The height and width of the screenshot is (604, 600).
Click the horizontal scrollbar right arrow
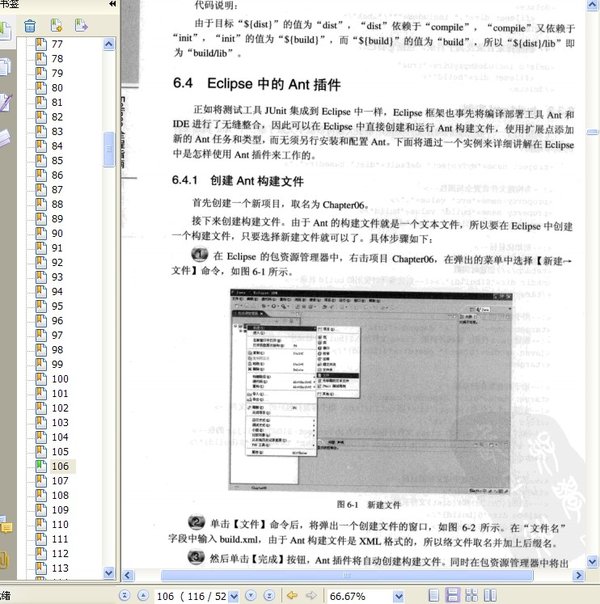578,575
